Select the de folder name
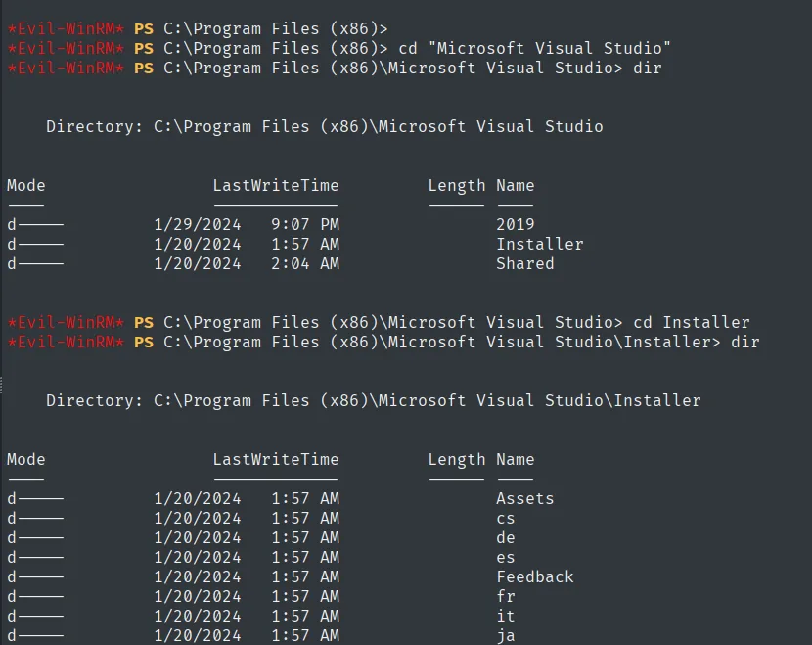The width and height of the screenshot is (812, 645). point(506,537)
